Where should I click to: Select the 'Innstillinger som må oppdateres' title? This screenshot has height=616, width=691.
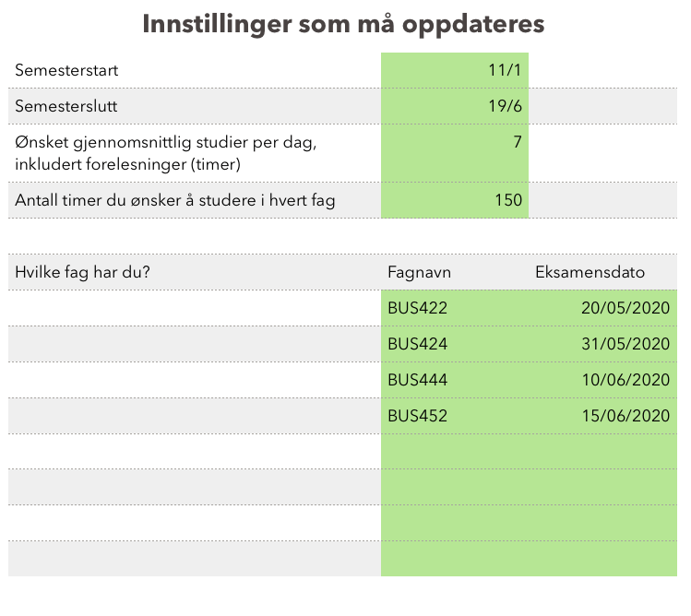[x=343, y=24]
